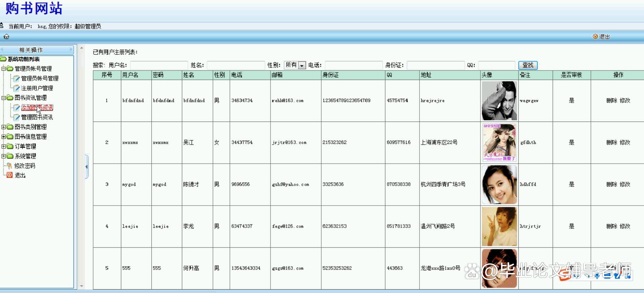Click the red exit icon in the sidebar tree
Image resolution: width=644 pixels, height=293 pixels.
(x=9, y=175)
